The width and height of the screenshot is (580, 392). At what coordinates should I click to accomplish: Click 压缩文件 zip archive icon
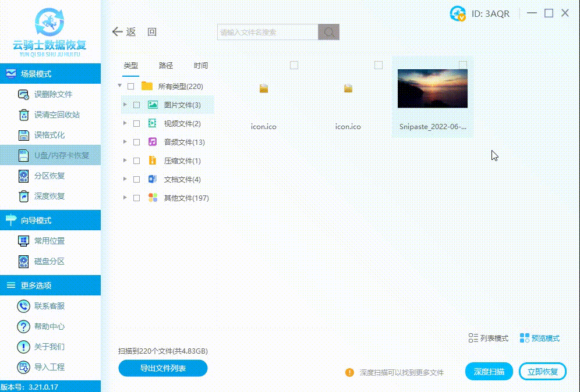coord(153,161)
